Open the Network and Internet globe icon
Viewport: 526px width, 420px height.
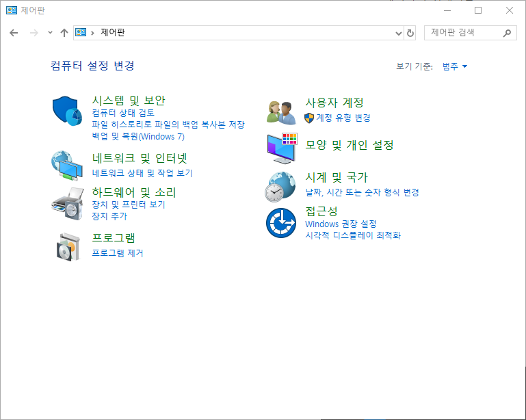(x=67, y=166)
